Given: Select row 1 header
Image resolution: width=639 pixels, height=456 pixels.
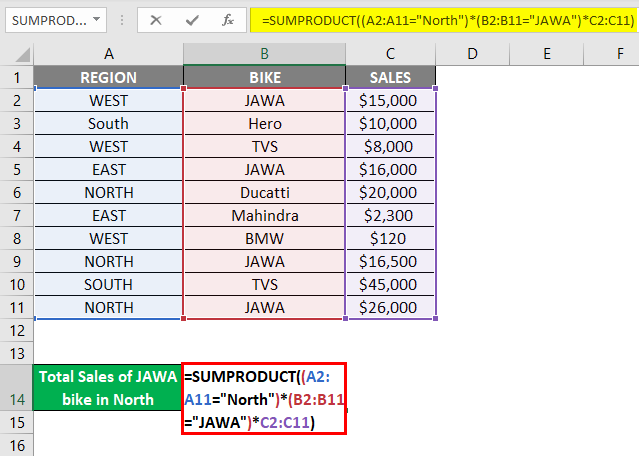Looking at the screenshot, I should 17,77.
